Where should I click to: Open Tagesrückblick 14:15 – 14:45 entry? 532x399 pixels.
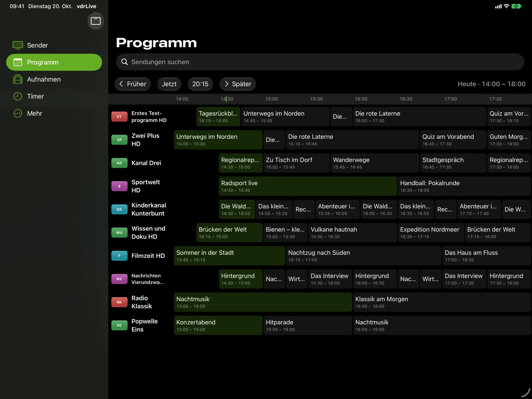(218, 117)
